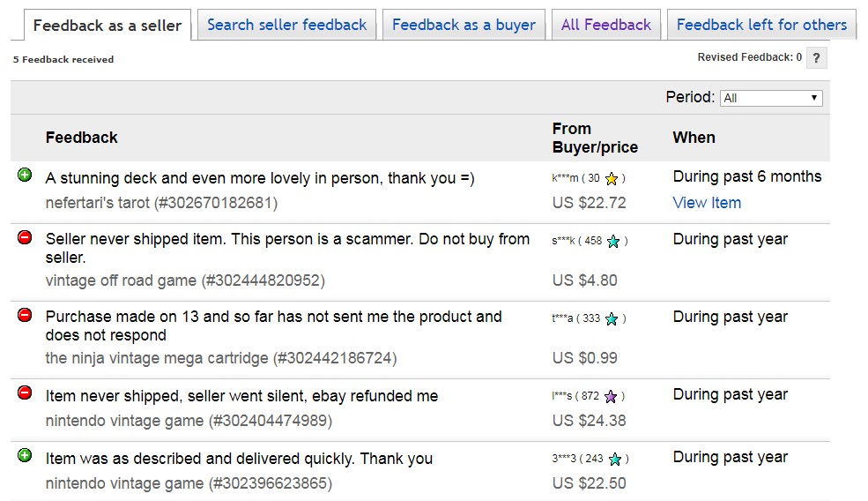868x501 pixels.
Task: Click the 5 Feedback received label
Action: tap(63, 59)
